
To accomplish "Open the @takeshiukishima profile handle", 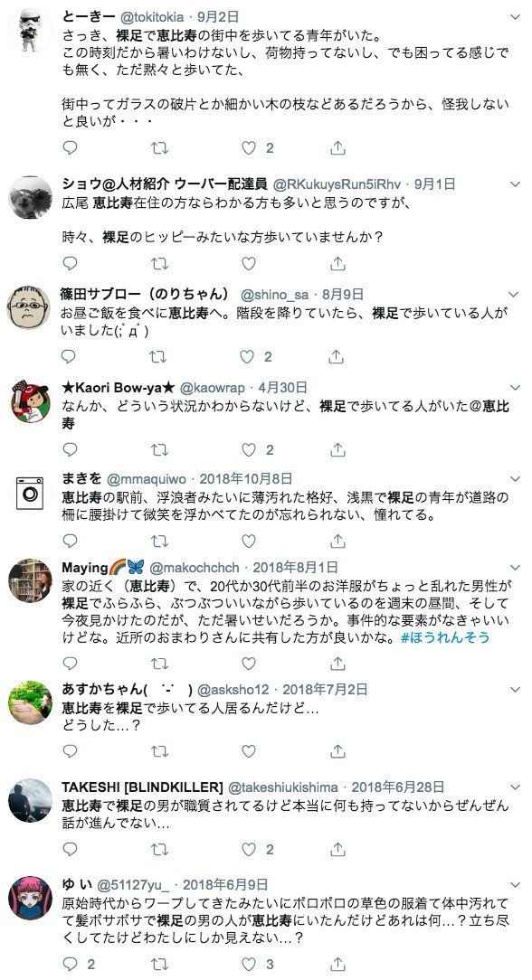I will (283, 787).
